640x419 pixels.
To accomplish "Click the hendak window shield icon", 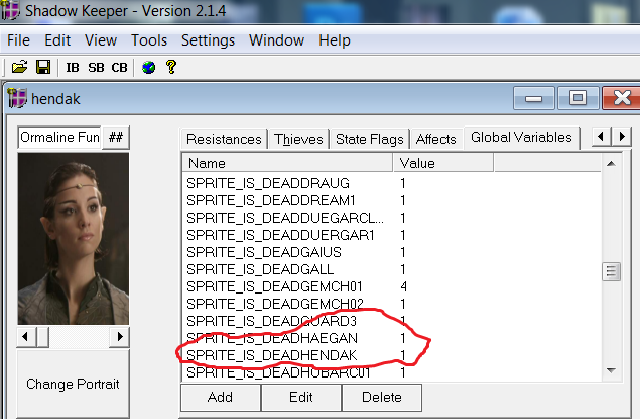I will coord(17,98).
